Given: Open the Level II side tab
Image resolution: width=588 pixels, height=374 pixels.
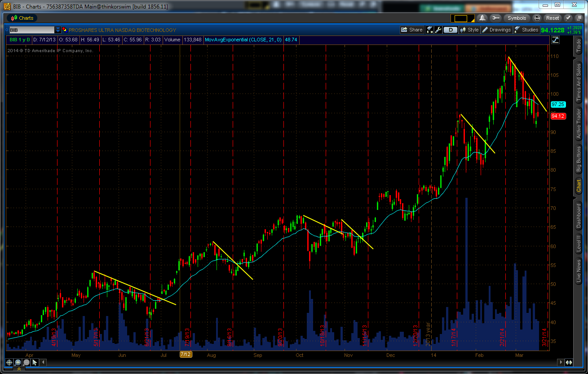Looking at the screenshot, I should pyautogui.click(x=579, y=243).
